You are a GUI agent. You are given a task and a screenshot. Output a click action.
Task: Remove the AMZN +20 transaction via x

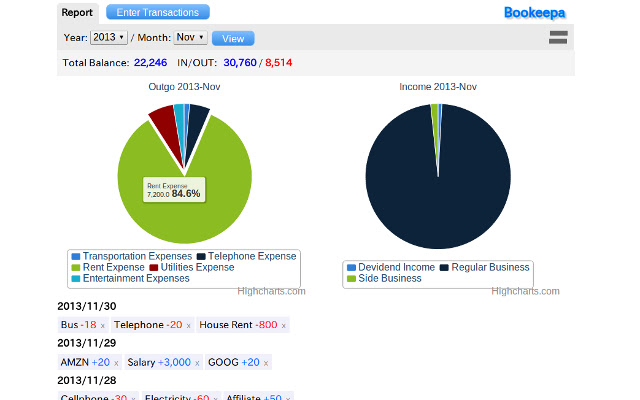pos(115,363)
